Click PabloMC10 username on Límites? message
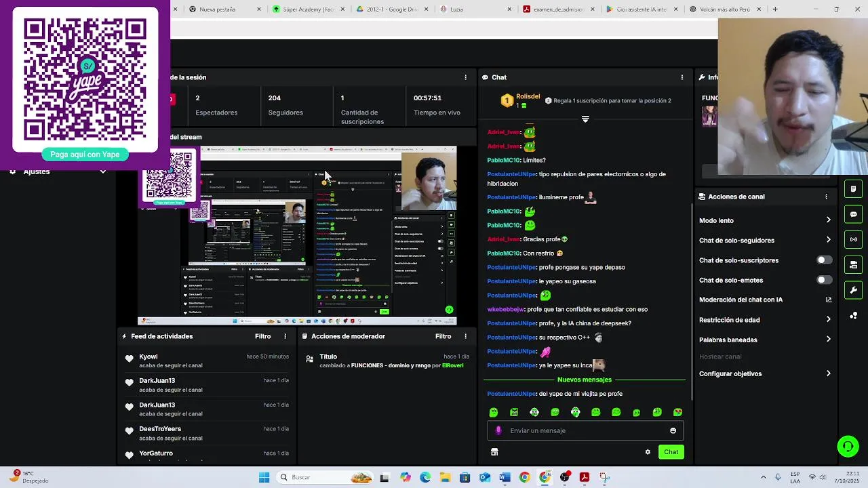868x488 pixels. point(504,160)
